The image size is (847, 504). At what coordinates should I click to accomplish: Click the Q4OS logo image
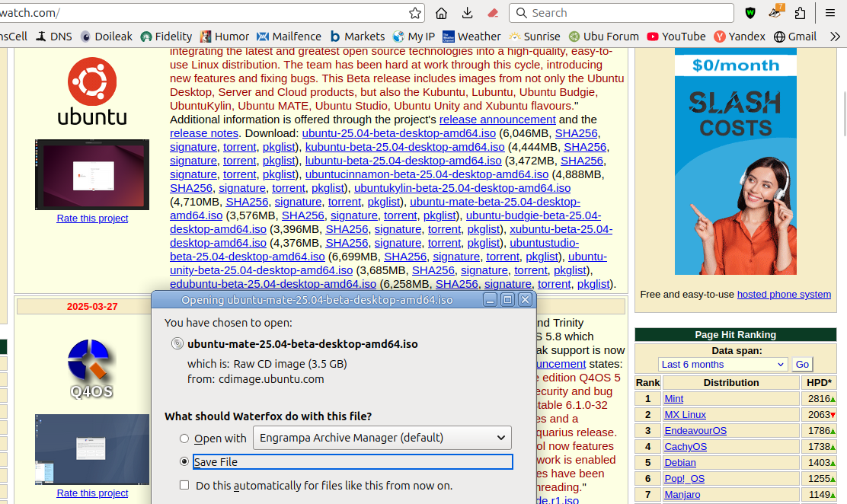[x=91, y=369]
